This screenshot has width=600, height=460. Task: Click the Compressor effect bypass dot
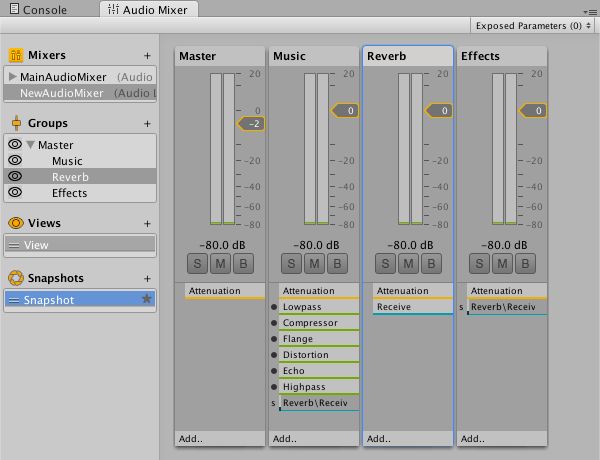274,323
